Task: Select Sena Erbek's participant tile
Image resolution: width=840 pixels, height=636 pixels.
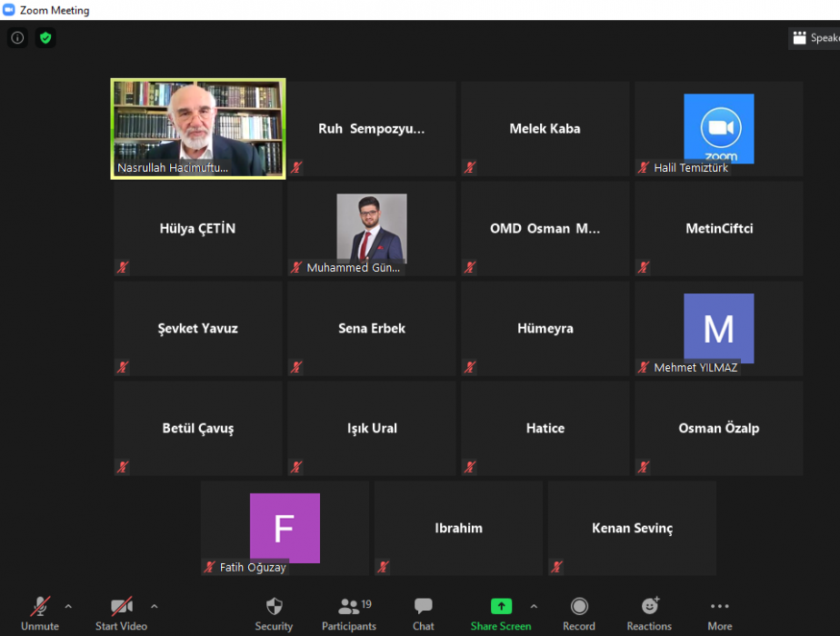Action: 372,329
